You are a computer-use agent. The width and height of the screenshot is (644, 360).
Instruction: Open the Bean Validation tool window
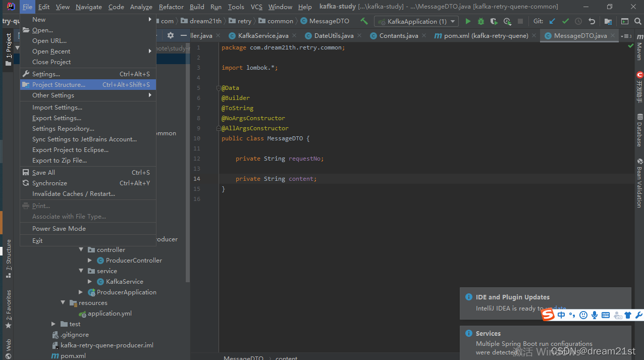tap(639, 183)
